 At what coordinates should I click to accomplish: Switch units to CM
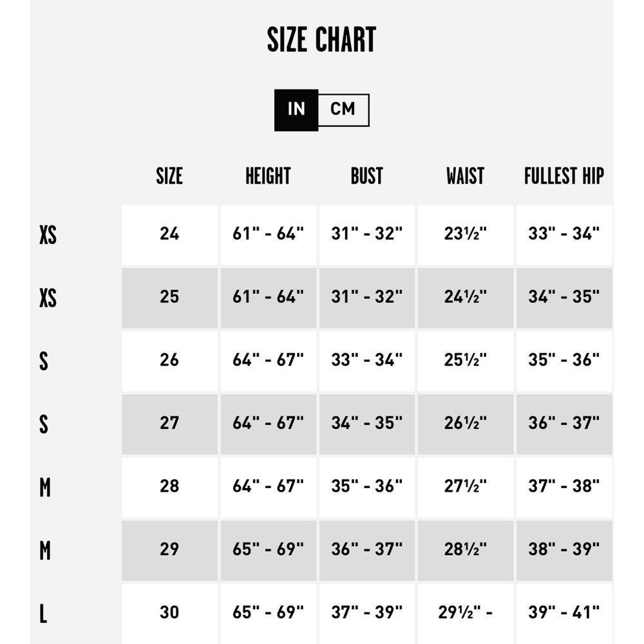click(343, 110)
